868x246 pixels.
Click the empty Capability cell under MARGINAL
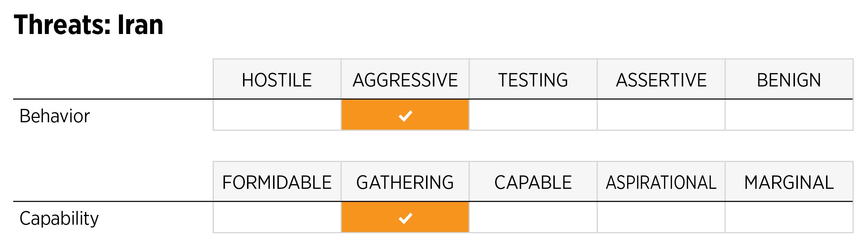(789, 217)
